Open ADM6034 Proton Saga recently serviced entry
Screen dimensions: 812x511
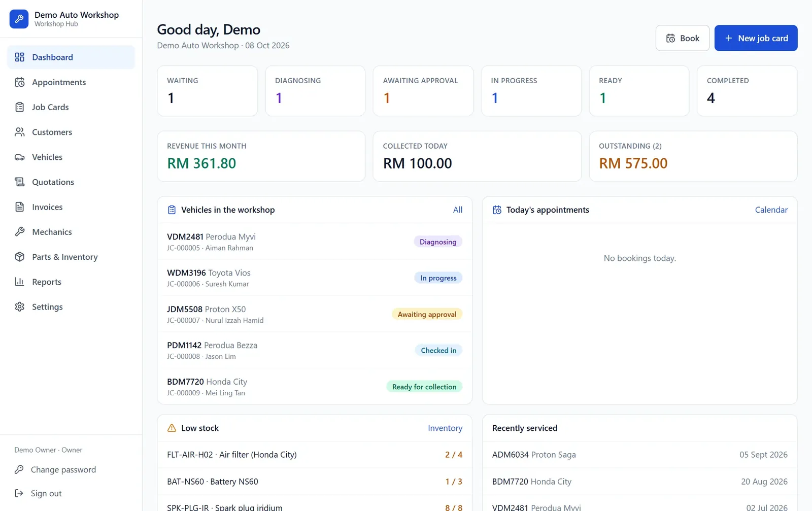coord(639,455)
